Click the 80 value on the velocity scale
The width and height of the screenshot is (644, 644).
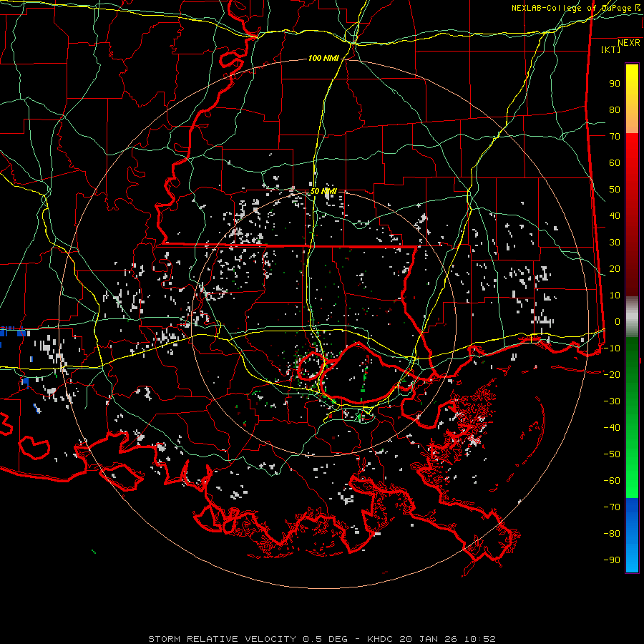[x=615, y=110]
